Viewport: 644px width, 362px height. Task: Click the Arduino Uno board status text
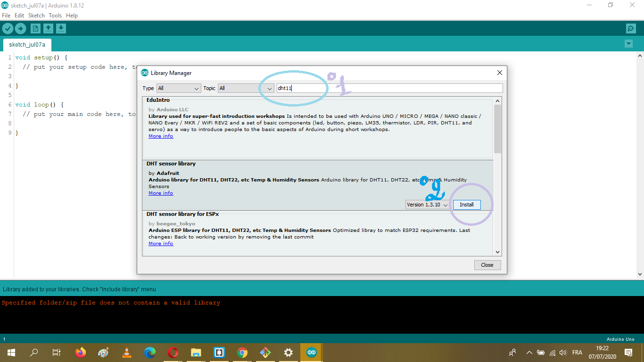tap(620, 339)
